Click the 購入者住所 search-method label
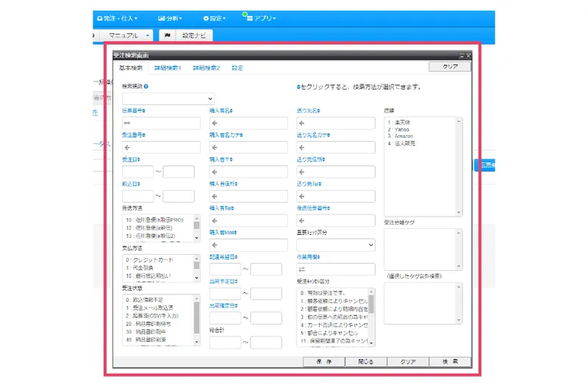Viewport: 588px width, 392px height. 223,184
